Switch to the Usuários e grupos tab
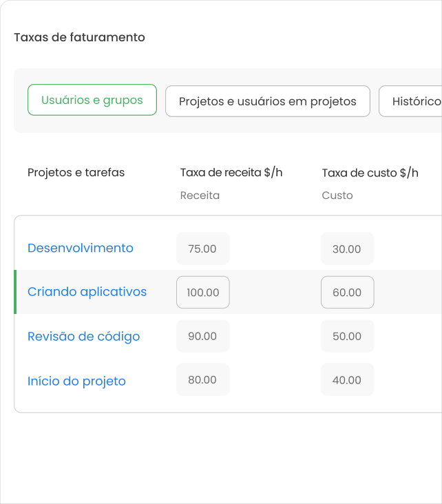Viewport: 442px width, 504px height. pos(92,100)
